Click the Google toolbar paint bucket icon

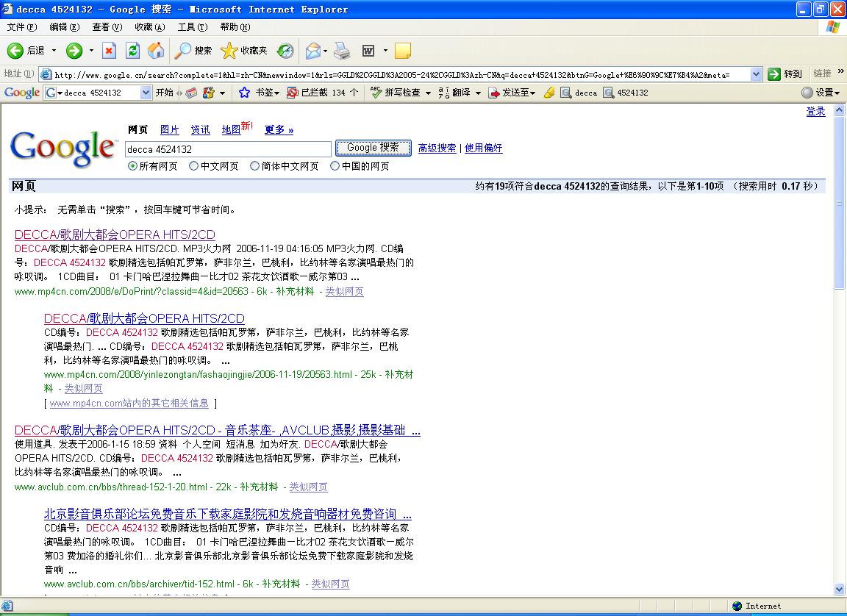209,93
